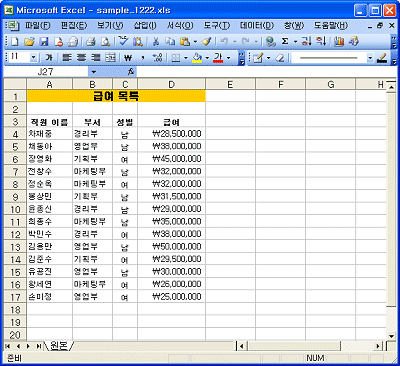Open the 파일(F) menu
This screenshot has width=400, height=366.
[x=38, y=25]
